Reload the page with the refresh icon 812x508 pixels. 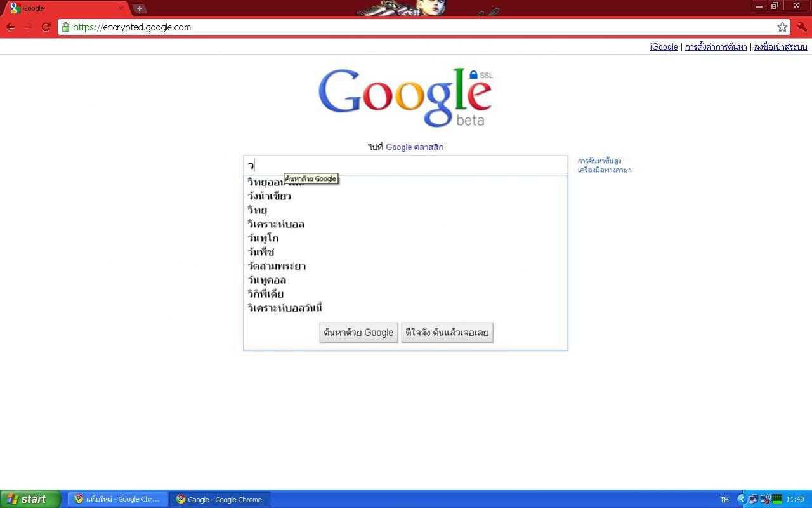pyautogui.click(x=46, y=27)
